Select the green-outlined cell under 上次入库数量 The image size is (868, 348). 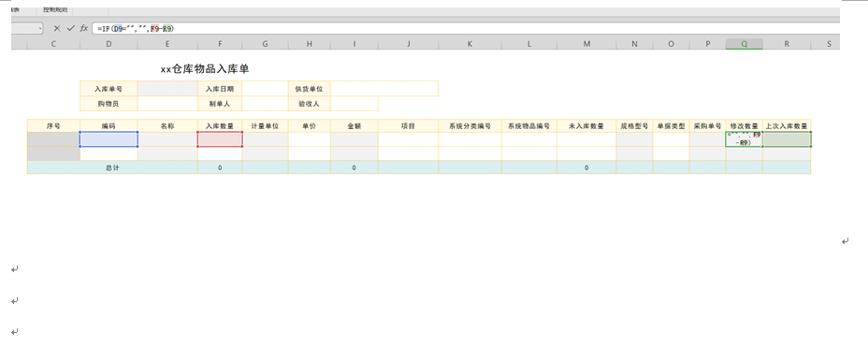787,139
